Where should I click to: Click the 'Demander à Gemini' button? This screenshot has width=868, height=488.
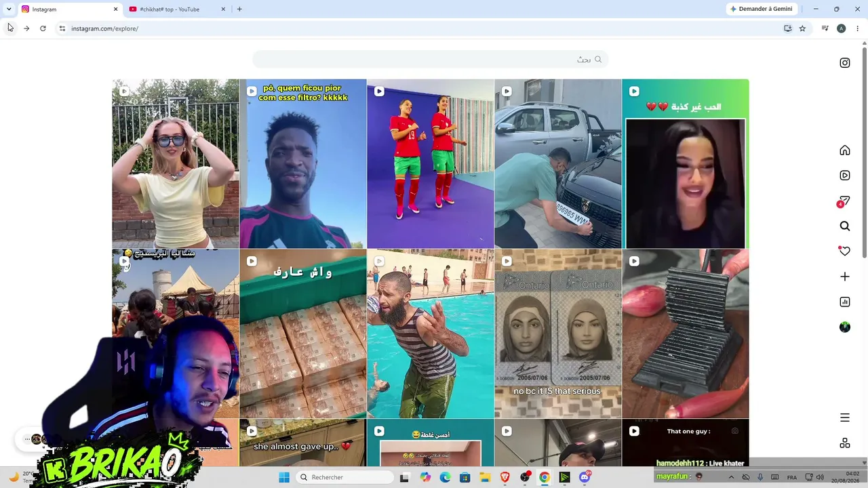point(762,9)
